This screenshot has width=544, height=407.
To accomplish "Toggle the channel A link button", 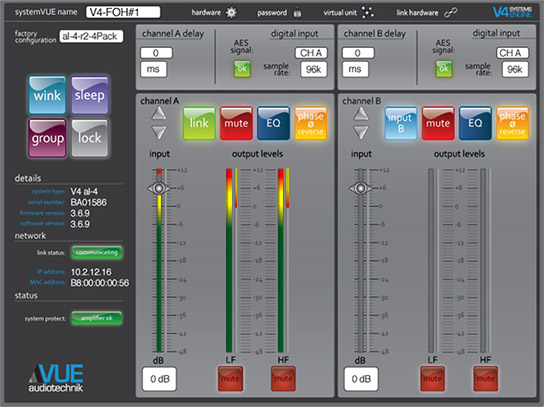I will [x=199, y=123].
